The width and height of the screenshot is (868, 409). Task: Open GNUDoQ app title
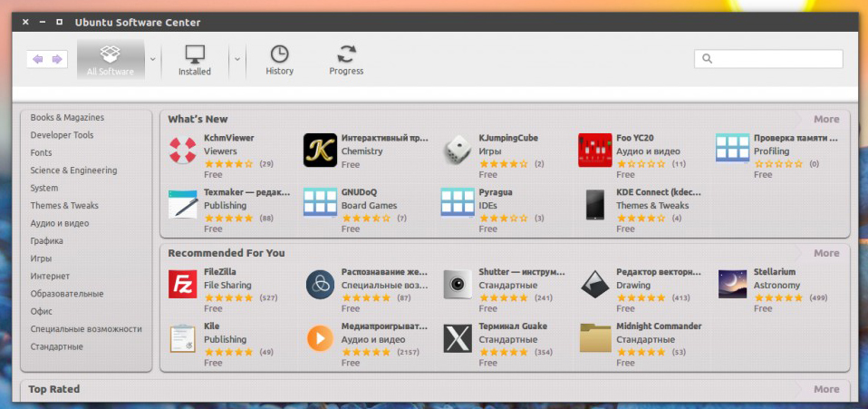(360, 192)
